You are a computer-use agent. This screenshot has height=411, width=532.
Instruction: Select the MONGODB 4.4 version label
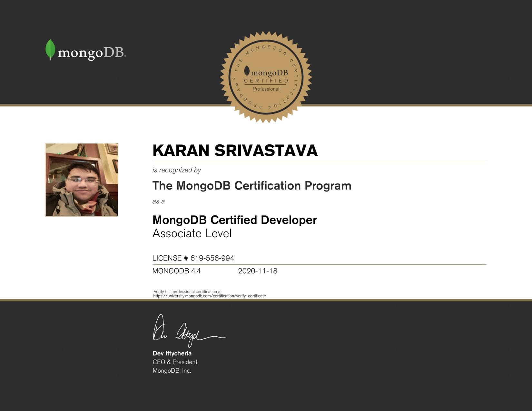[176, 271]
